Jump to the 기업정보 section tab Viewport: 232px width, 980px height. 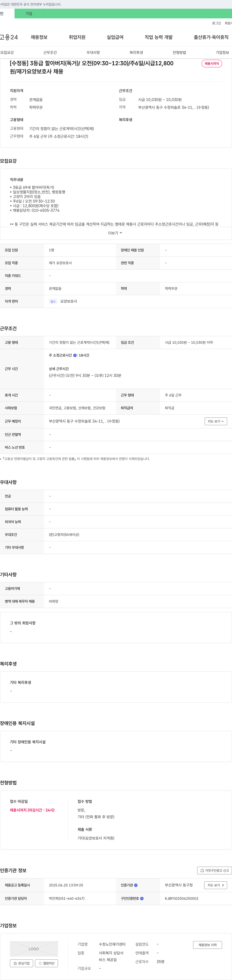pos(223,52)
